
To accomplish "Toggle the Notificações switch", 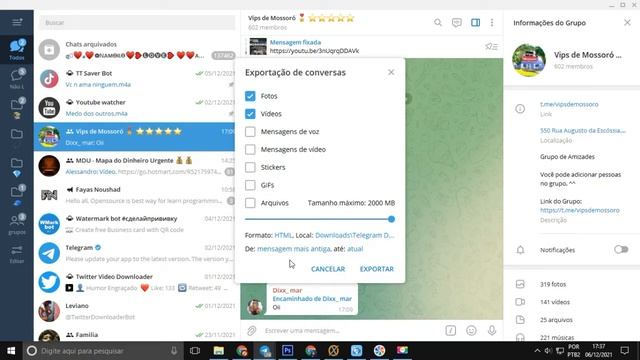I will click(x=621, y=249).
